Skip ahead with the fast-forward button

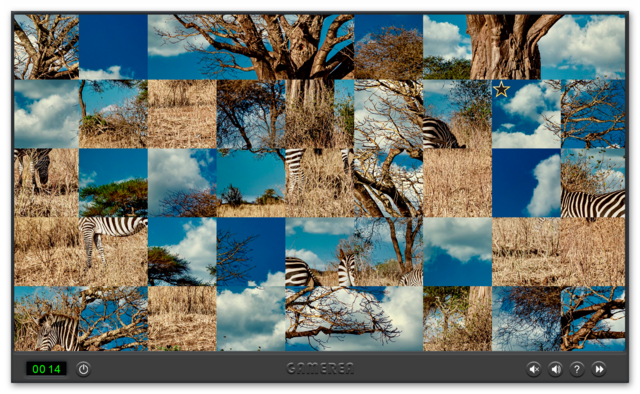[x=598, y=370]
